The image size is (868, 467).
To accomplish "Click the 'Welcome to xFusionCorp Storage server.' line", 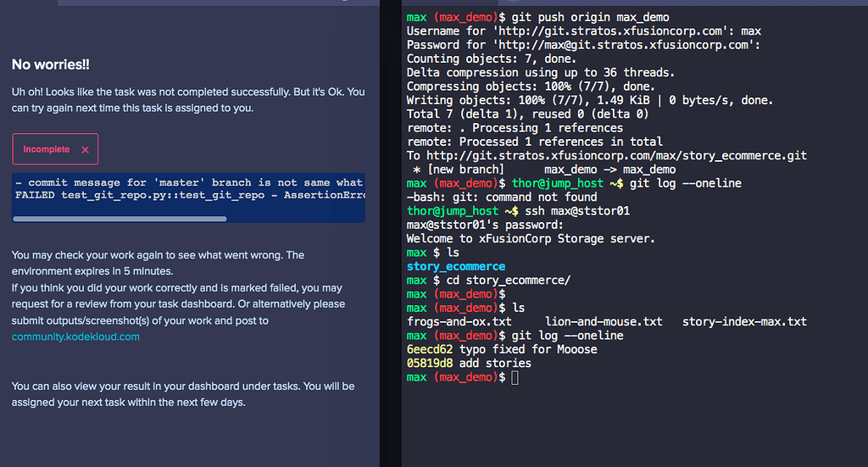I will coord(531,239).
